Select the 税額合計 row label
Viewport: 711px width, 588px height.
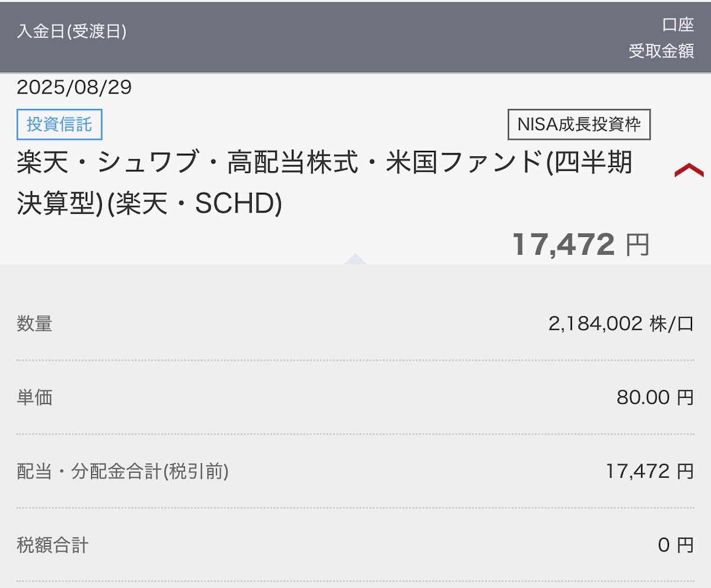pyautogui.click(x=52, y=545)
